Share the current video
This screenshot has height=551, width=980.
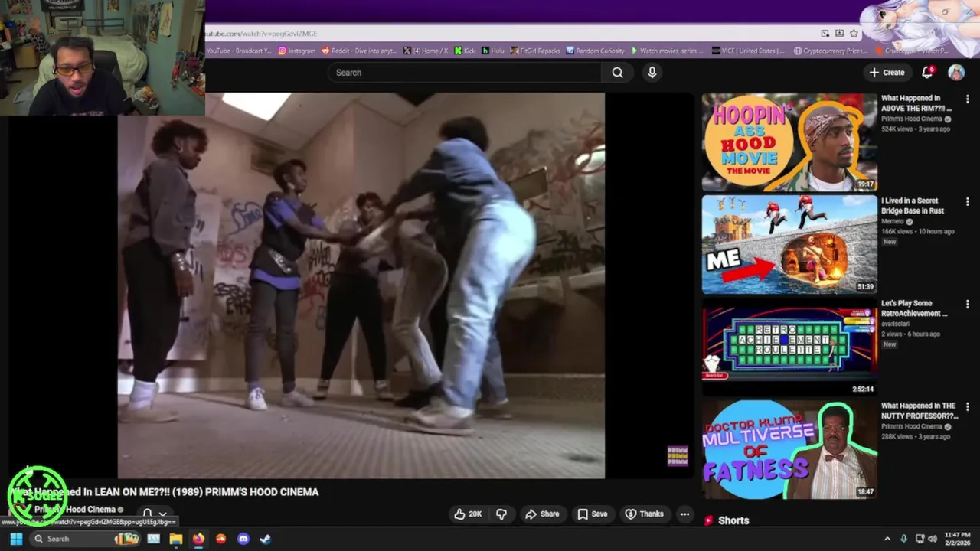coord(542,514)
